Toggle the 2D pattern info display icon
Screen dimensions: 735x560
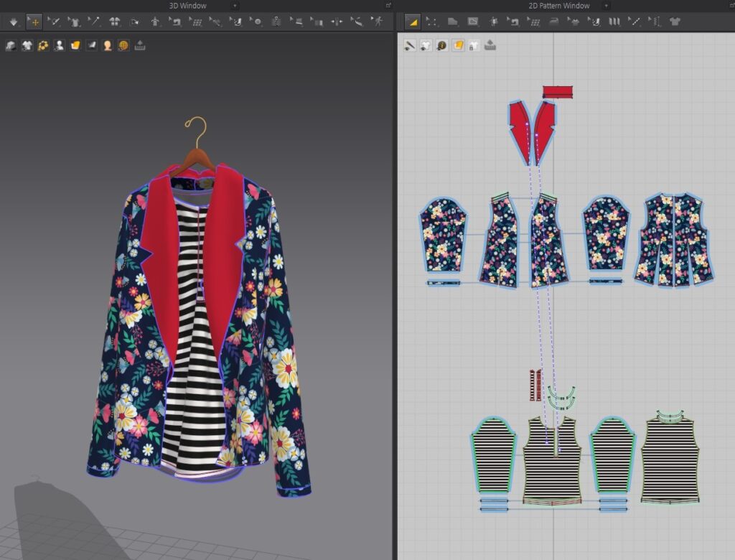pyautogui.click(x=441, y=46)
